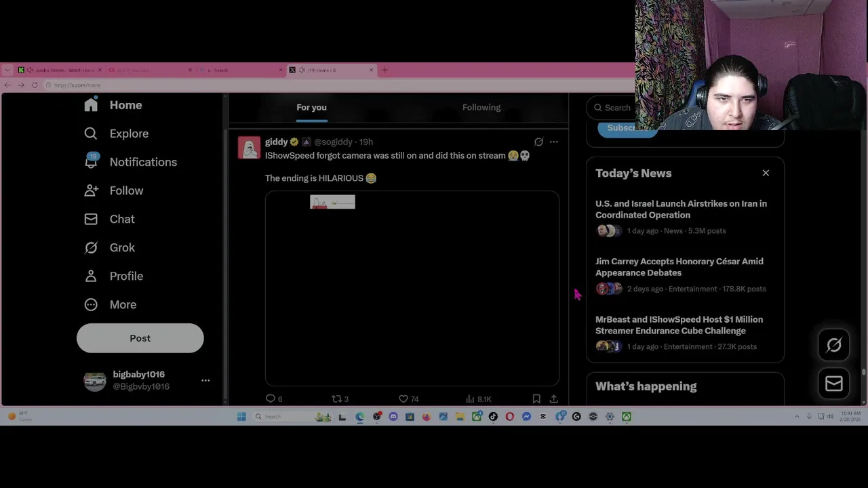Share giddy's post

[x=554, y=399]
